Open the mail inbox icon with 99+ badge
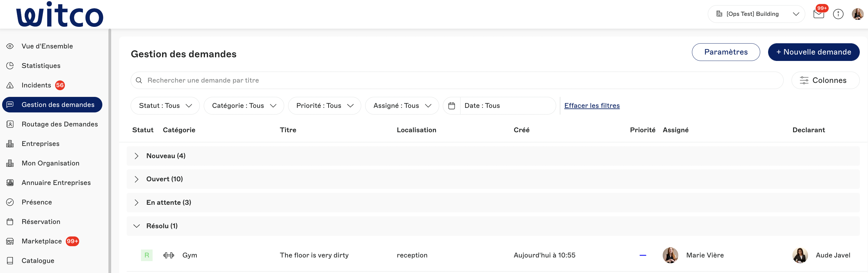Screen dimensions: 868x273 819,14
